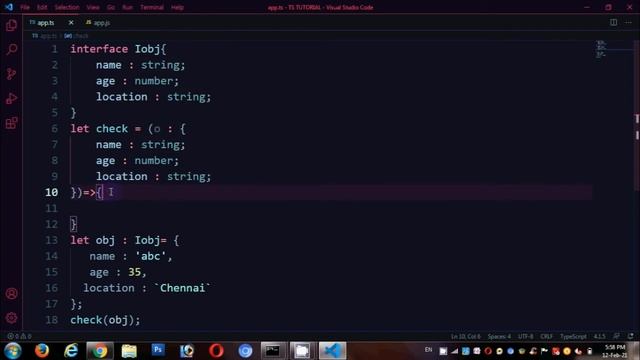Change end of line sequence CRLF
Screen dimensions: 640x360
pos(547,336)
